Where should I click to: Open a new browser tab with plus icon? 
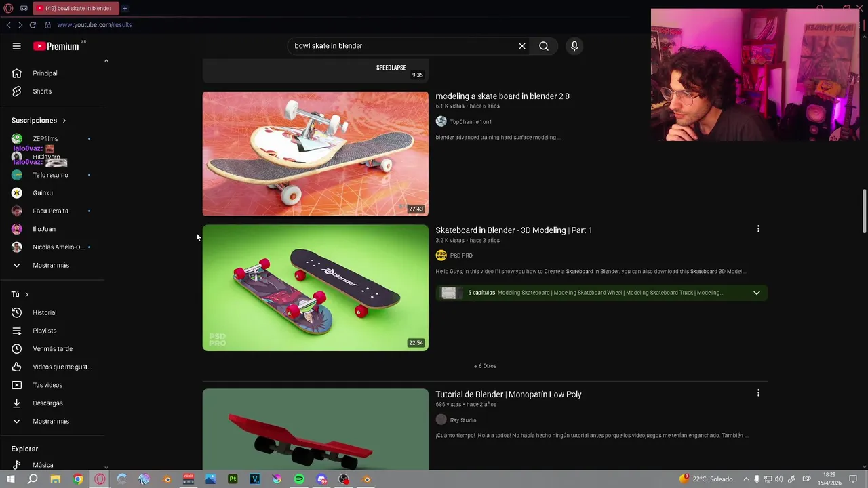(x=125, y=8)
